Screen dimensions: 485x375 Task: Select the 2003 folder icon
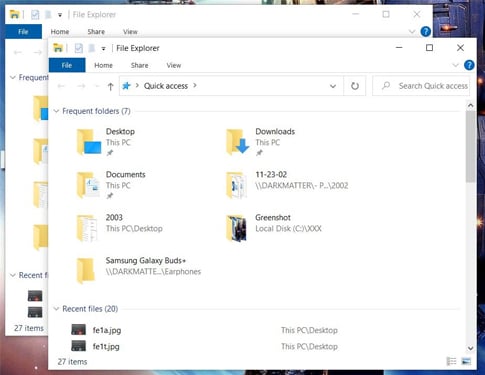coord(87,228)
